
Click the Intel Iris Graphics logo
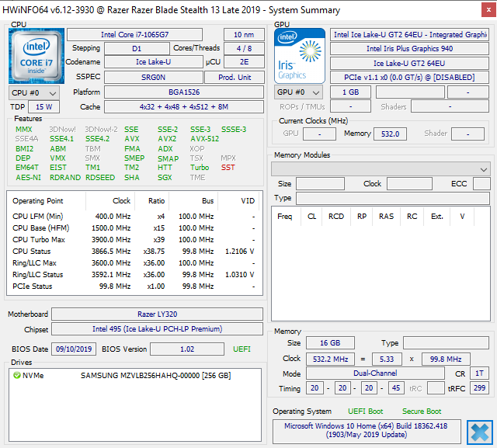(x=298, y=55)
